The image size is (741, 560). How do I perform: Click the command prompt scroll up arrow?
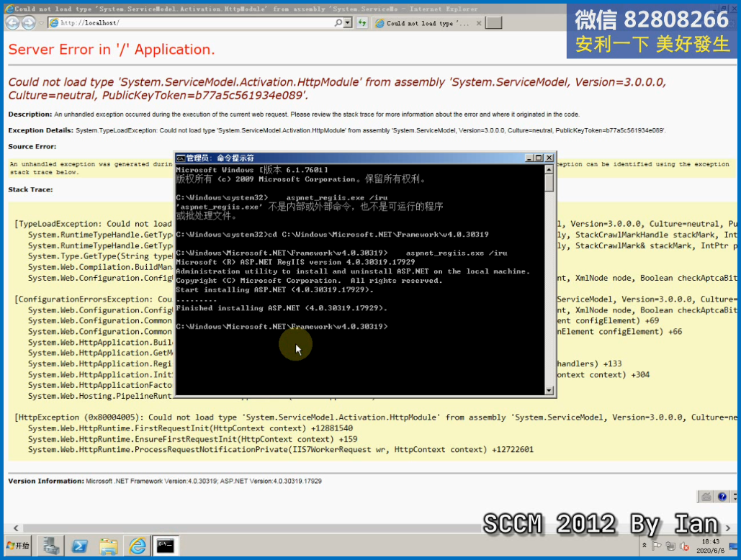549,169
